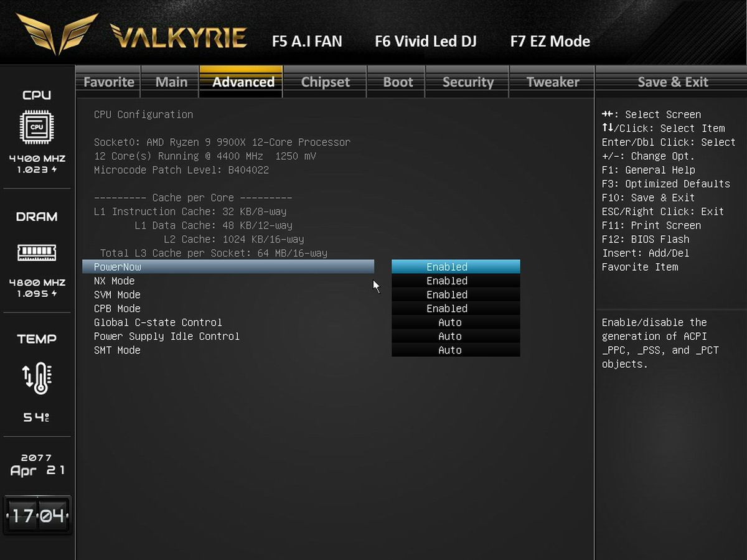Open the Favorite tab
Image resolution: width=747 pixels, height=560 pixels.
pyautogui.click(x=109, y=82)
